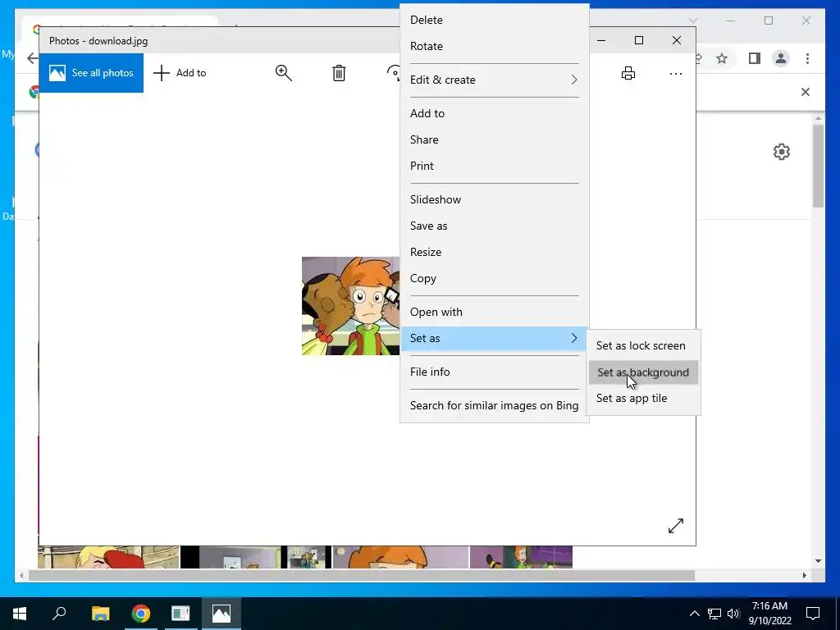Choose Resize from the context menu
Viewport: 840px width, 630px height.
pyautogui.click(x=494, y=252)
